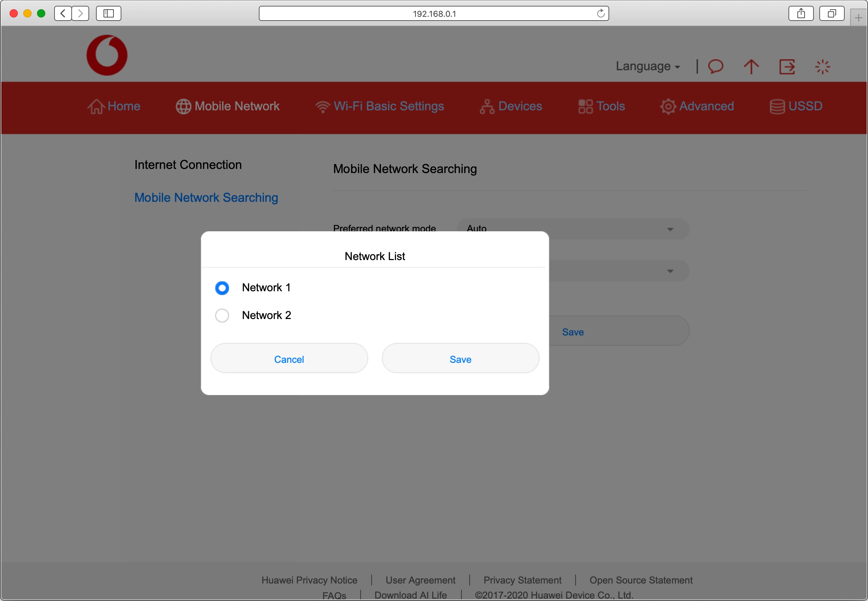This screenshot has height=601, width=868.
Task: Click the 192.168.0.1 address field
Action: coord(433,14)
